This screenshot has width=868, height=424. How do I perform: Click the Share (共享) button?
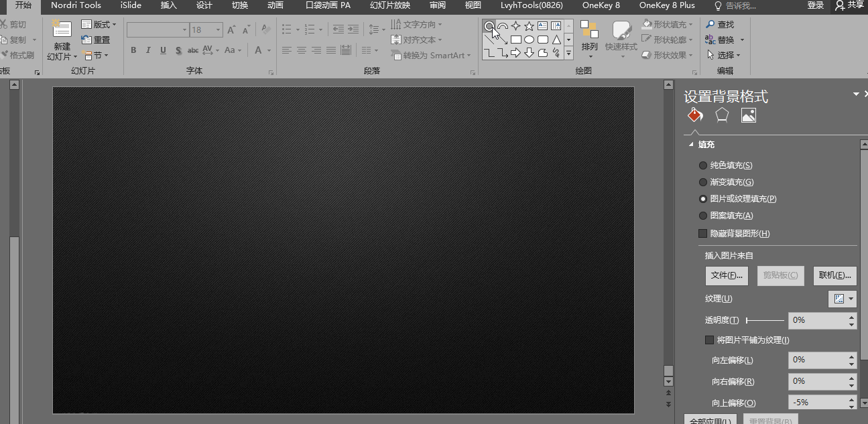[850, 5]
